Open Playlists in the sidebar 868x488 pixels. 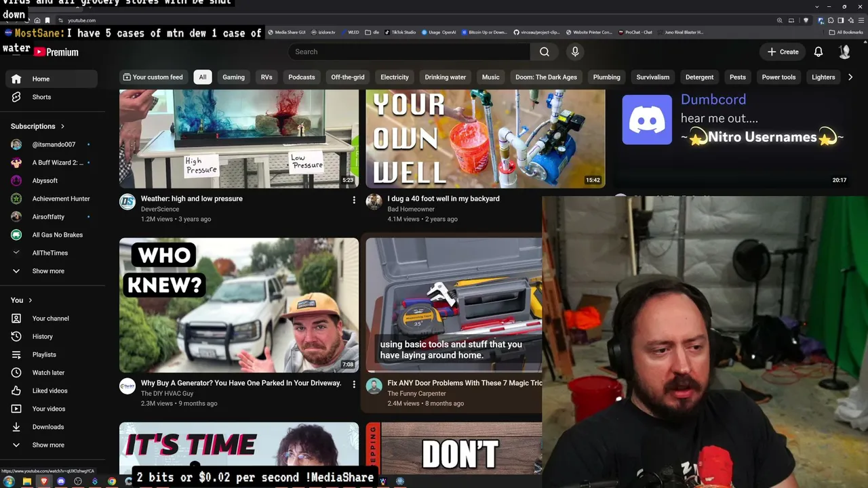click(x=52, y=354)
